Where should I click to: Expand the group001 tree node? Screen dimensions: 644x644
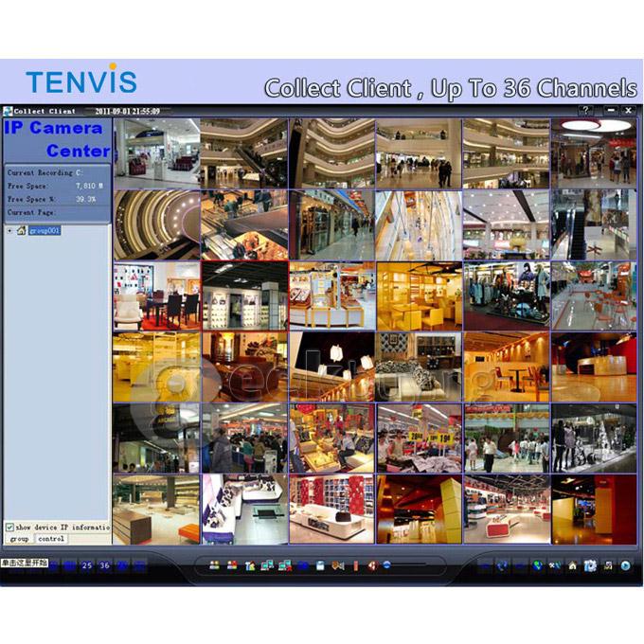click(x=9, y=231)
